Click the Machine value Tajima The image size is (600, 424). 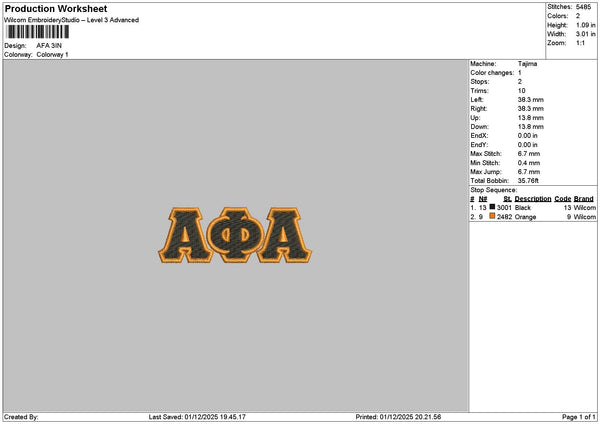pos(527,64)
